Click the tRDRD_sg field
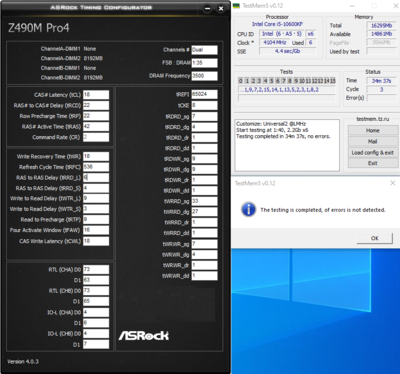Image resolution: width=400 pixels, height=374 pixels. pos(205,116)
